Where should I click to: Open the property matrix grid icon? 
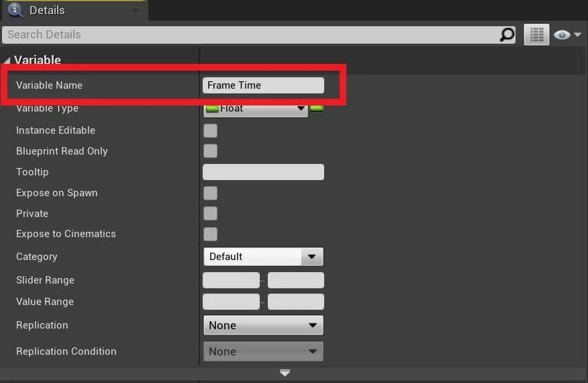[x=536, y=35]
